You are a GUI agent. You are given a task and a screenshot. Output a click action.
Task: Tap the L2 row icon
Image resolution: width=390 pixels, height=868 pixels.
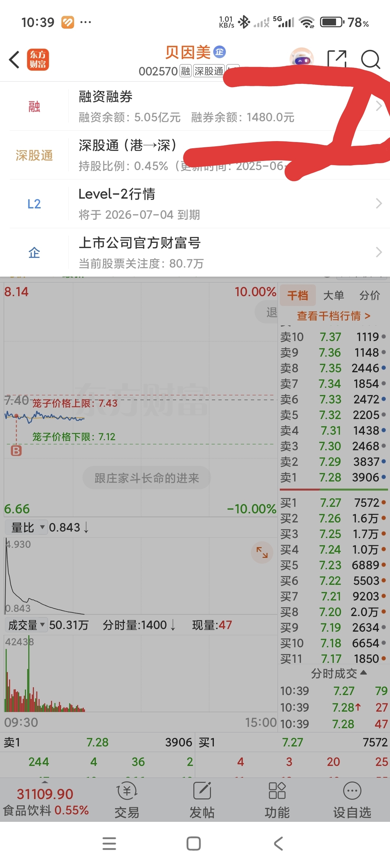(x=34, y=204)
